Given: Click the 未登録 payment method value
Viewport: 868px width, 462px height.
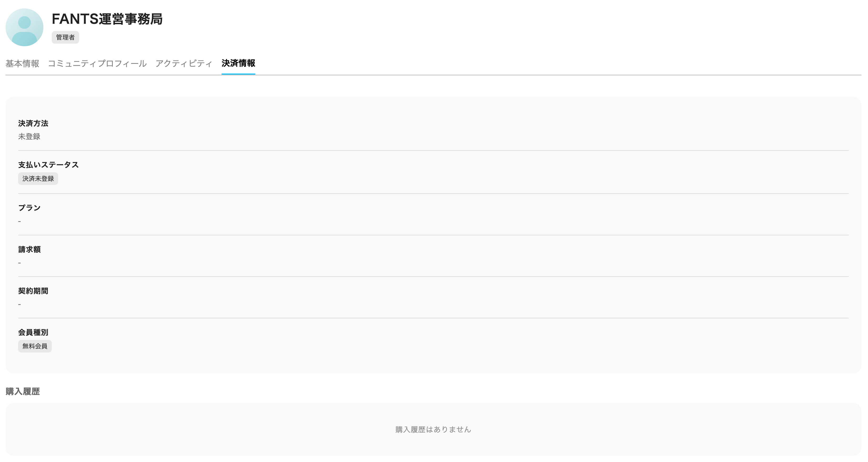Looking at the screenshot, I should [29, 136].
